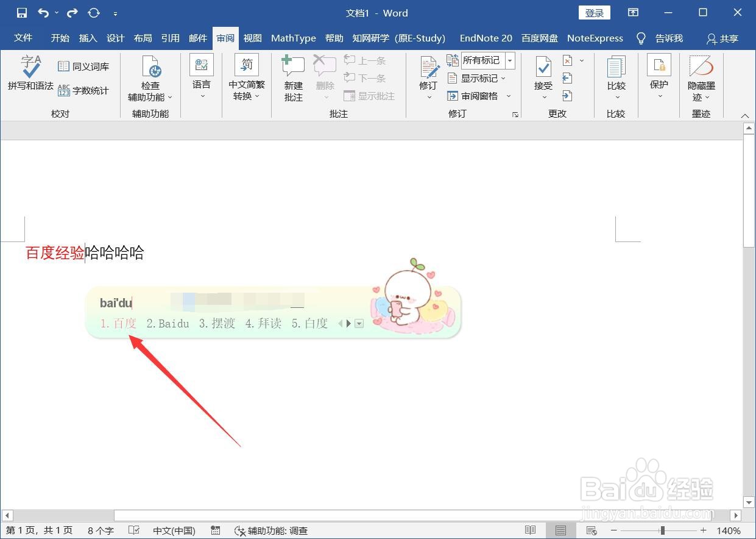Switch to Print Layout view icon
This screenshot has height=539, width=756.
(560, 530)
